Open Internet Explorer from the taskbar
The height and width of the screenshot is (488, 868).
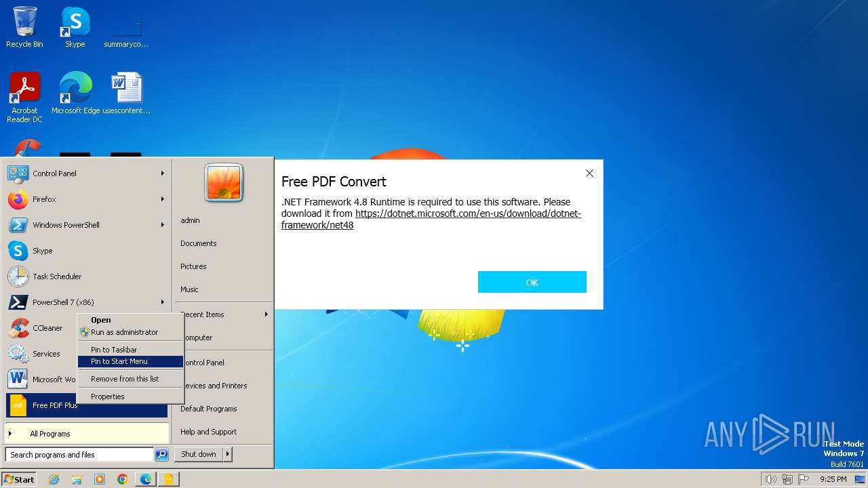[54, 479]
